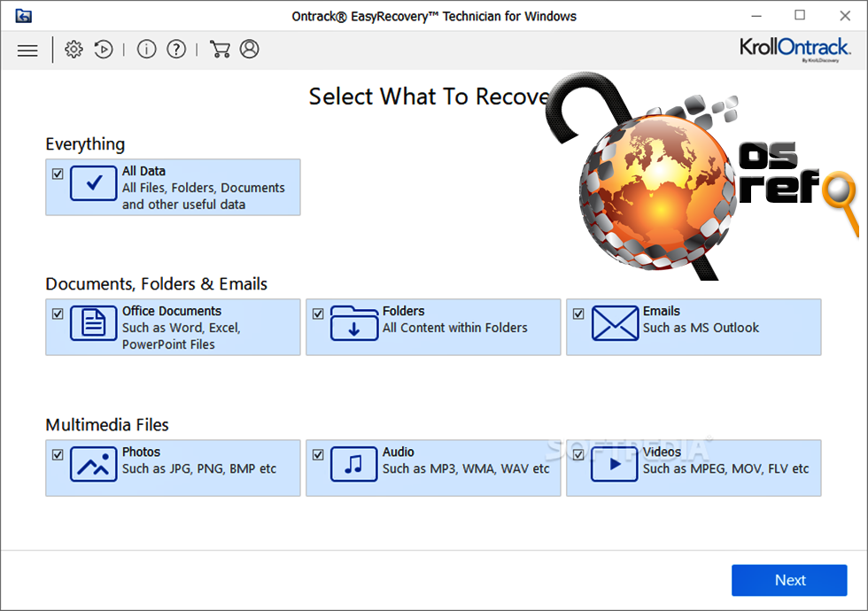Click the All Data checkmark icon
Viewport: 868px width, 611px height.
(x=94, y=183)
